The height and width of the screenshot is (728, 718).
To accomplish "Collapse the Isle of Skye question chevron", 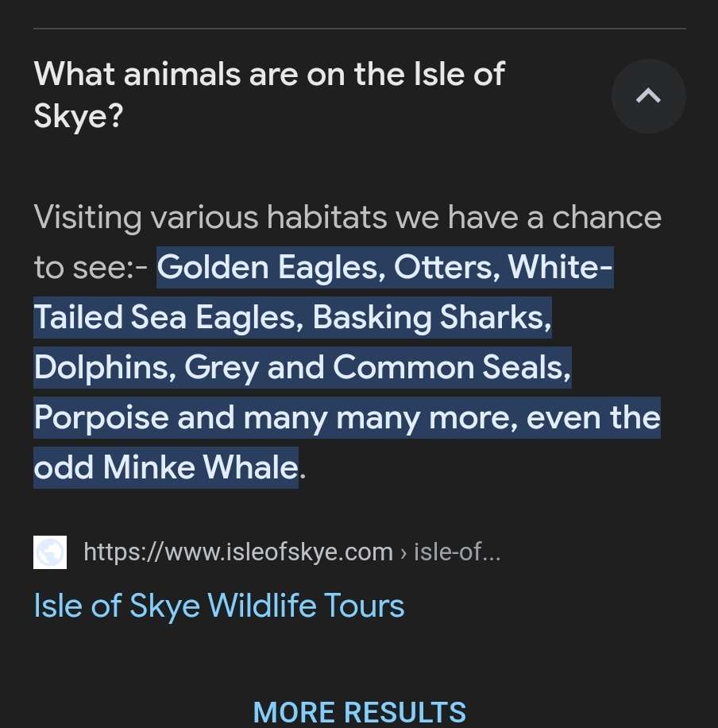I will pyautogui.click(x=648, y=96).
